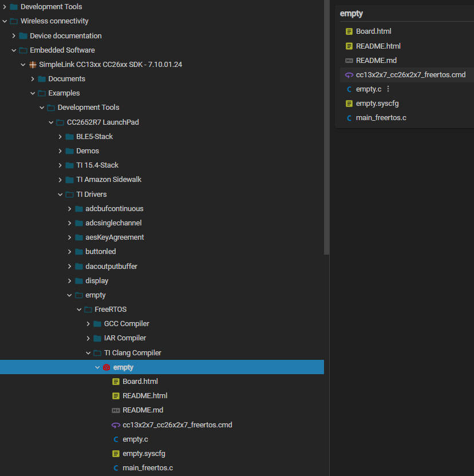Image resolution: width=474 pixels, height=476 pixels.
Task: Click the red project icon beside empty
Action: tap(106, 367)
